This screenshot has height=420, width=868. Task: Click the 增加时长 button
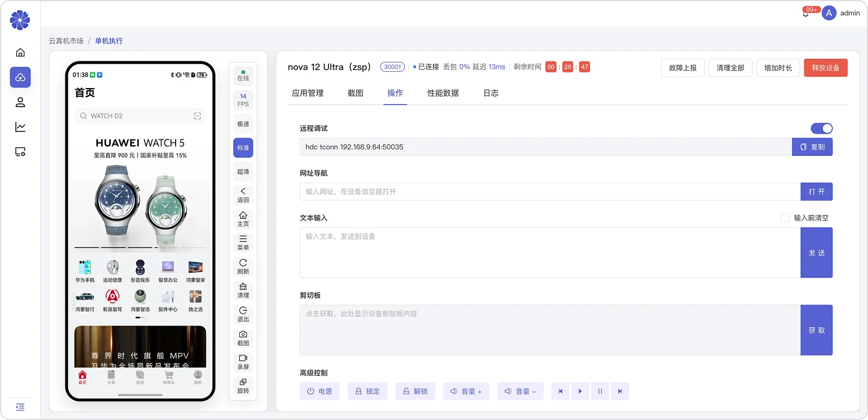(778, 68)
